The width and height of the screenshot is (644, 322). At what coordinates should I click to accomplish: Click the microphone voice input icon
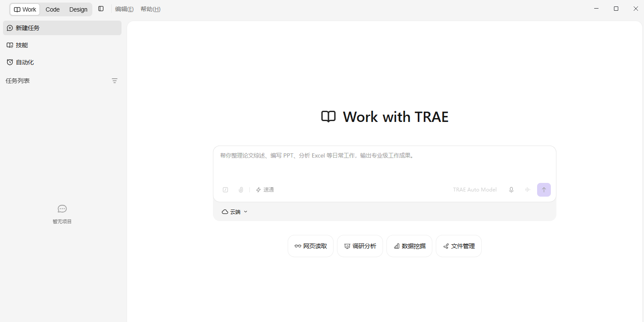tap(511, 190)
